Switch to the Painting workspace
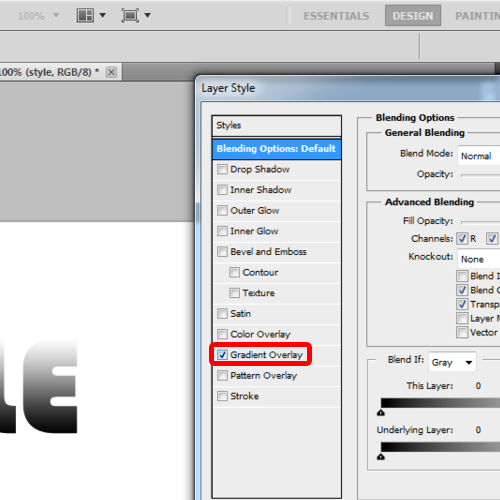 pyautogui.click(x=477, y=16)
